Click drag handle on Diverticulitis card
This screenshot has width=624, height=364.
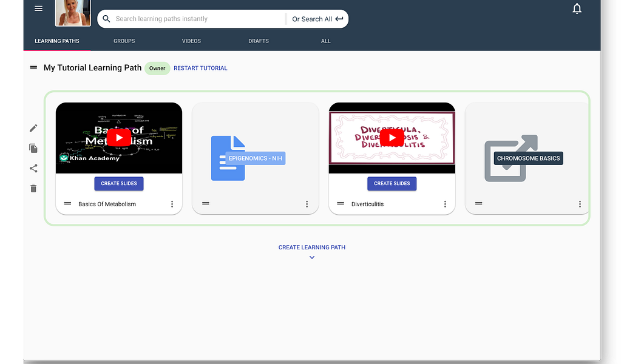point(341,203)
